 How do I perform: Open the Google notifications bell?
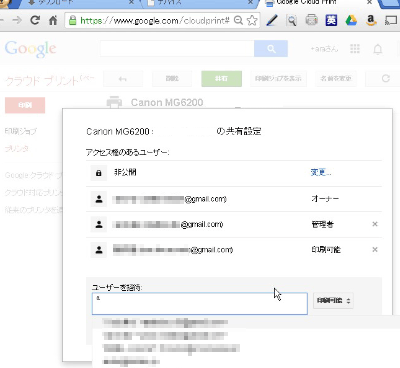(377, 49)
